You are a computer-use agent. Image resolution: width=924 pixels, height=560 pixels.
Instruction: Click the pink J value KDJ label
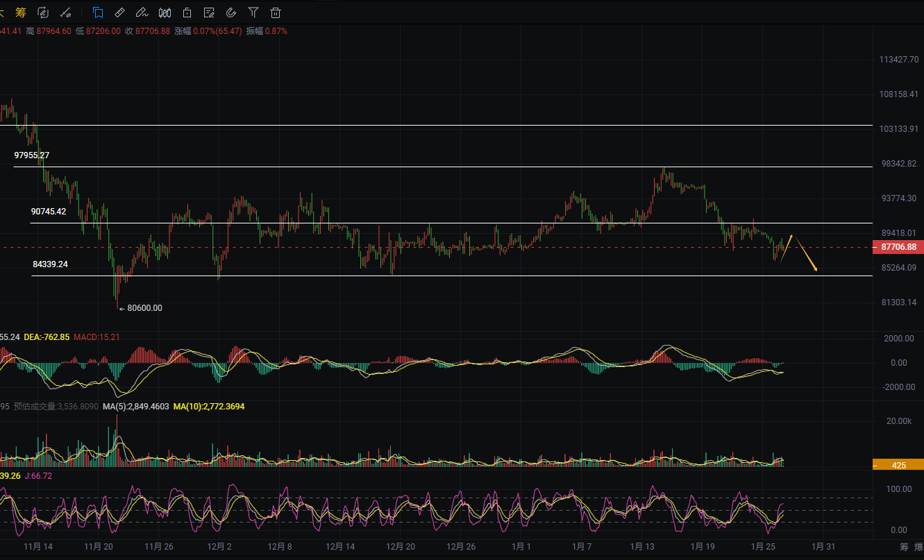pyautogui.click(x=40, y=475)
